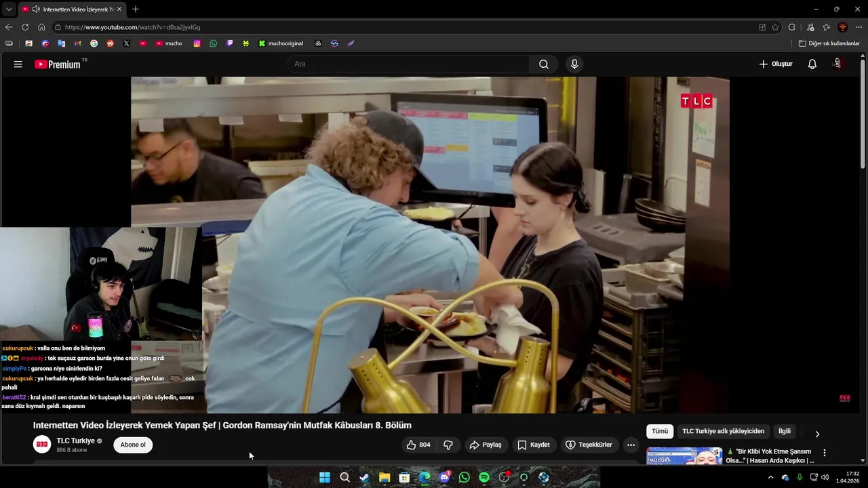Open Windows taskbar search
This screenshot has width=868, height=488.
click(344, 477)
